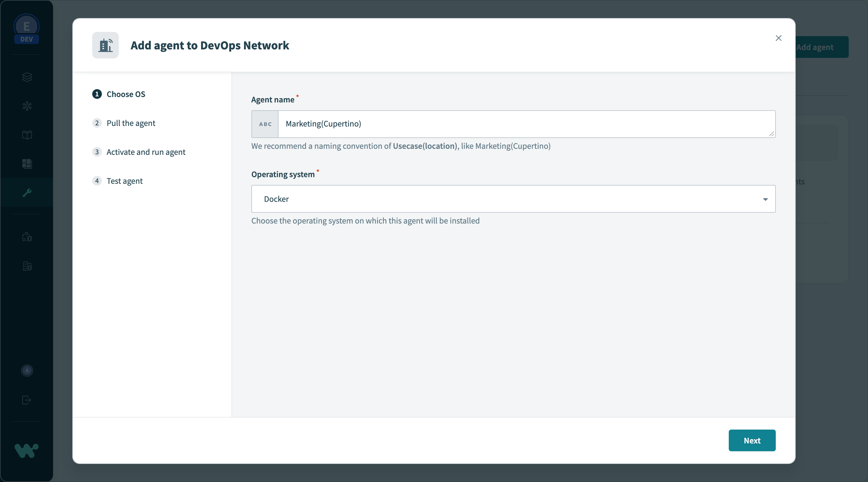The width and height of the screenshot is (868, 482).
Task: Click the step 4 number circle
Action: tap(97, 181)
